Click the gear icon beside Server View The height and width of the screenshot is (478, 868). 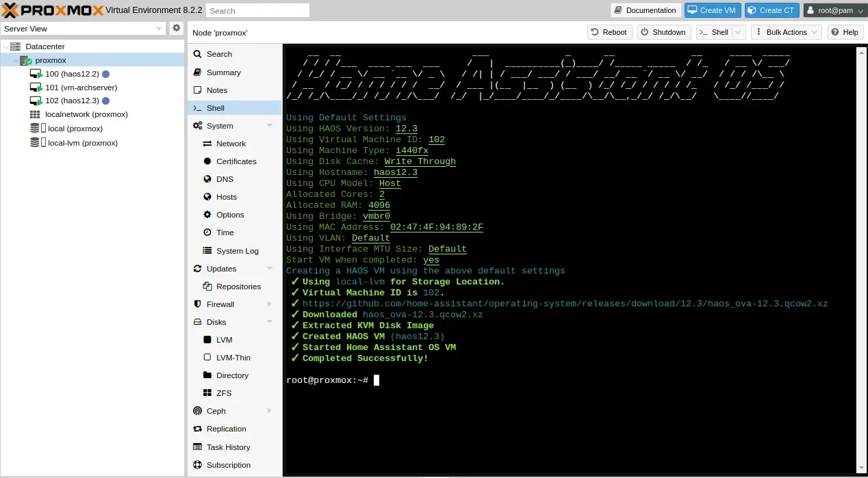point(177,28)
